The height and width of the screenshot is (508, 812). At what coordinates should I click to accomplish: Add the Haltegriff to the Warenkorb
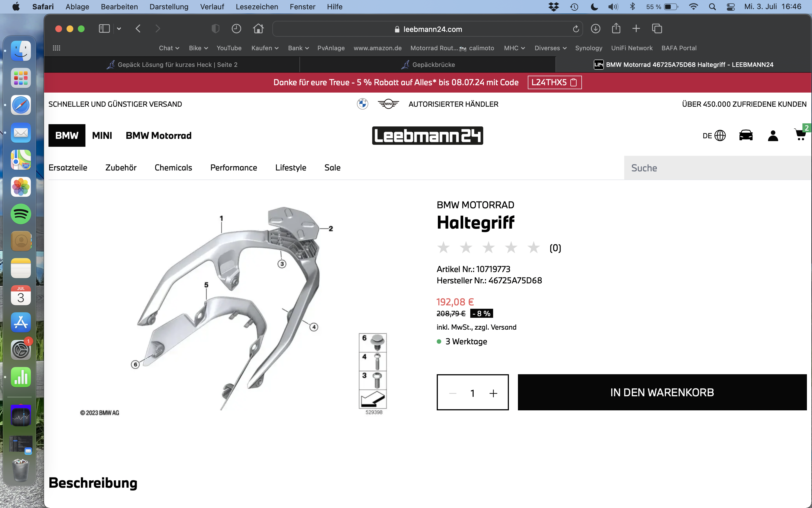662,392
